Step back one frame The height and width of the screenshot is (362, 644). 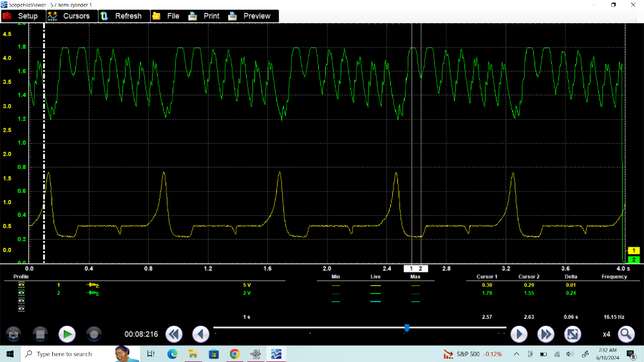click(201, 334)
